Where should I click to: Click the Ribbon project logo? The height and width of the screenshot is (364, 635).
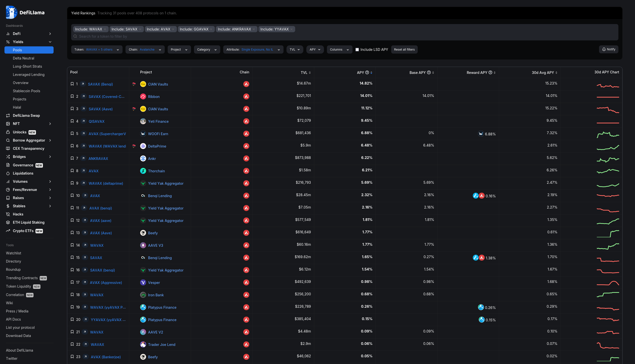pos(143,96)
